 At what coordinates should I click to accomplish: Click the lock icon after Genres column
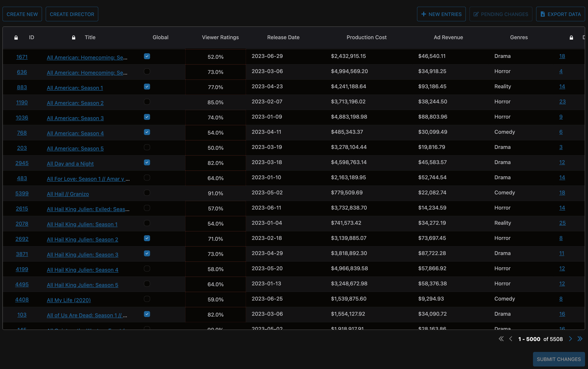point(571,37)
